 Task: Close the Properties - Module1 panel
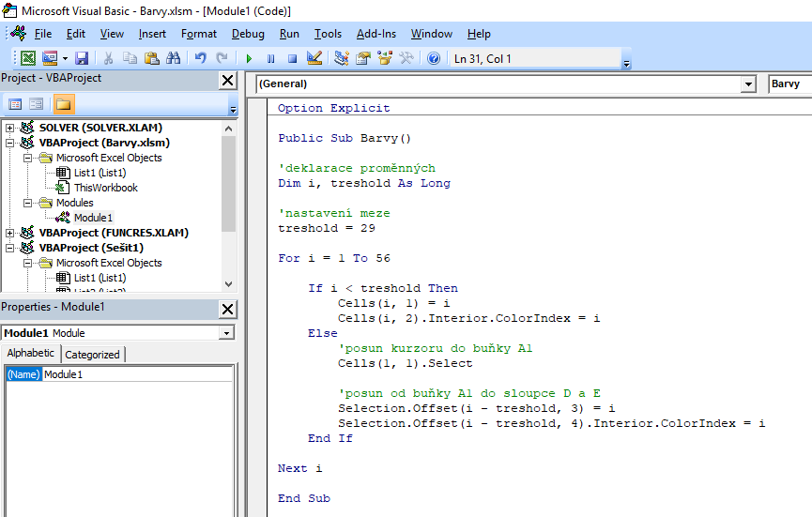(x=227, y=309)
